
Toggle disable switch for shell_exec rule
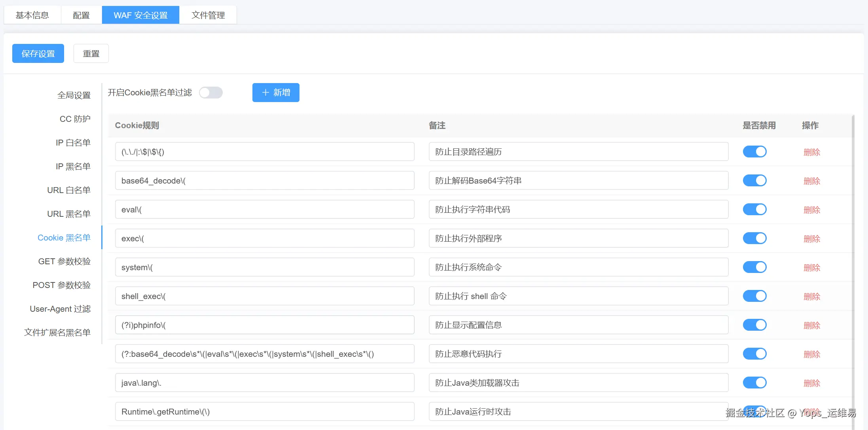pyautogui.click(x=754, y=296)
